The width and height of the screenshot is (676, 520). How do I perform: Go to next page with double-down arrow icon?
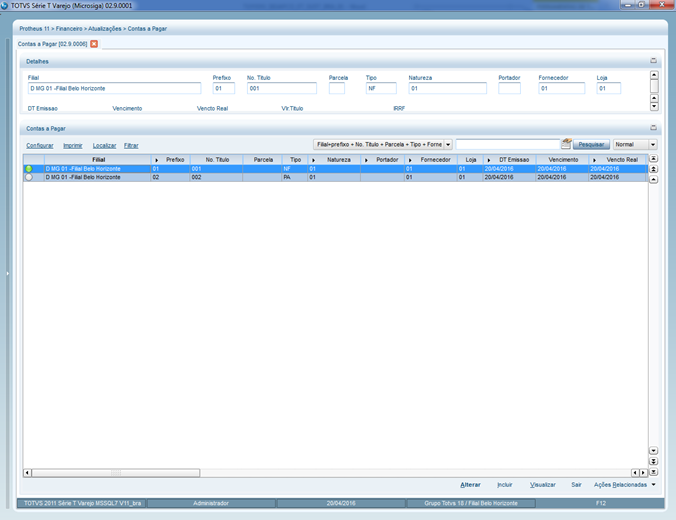click(x=654, y=461)
